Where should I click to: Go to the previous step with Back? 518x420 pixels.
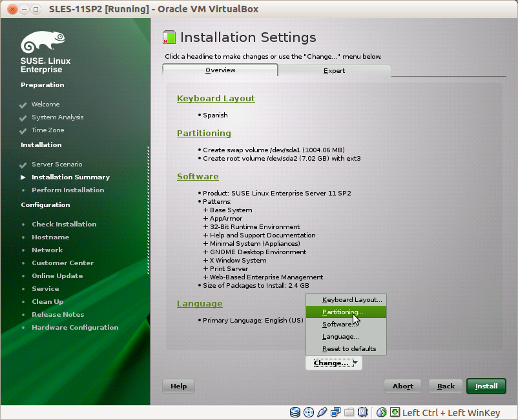(446, 386)
